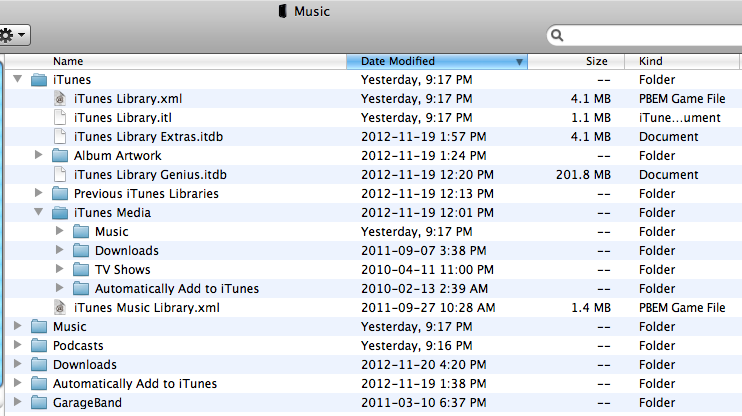
Task: Select Automatically Add to iTunes icon under iTunes Media
Action: click(x=81, y=288)
